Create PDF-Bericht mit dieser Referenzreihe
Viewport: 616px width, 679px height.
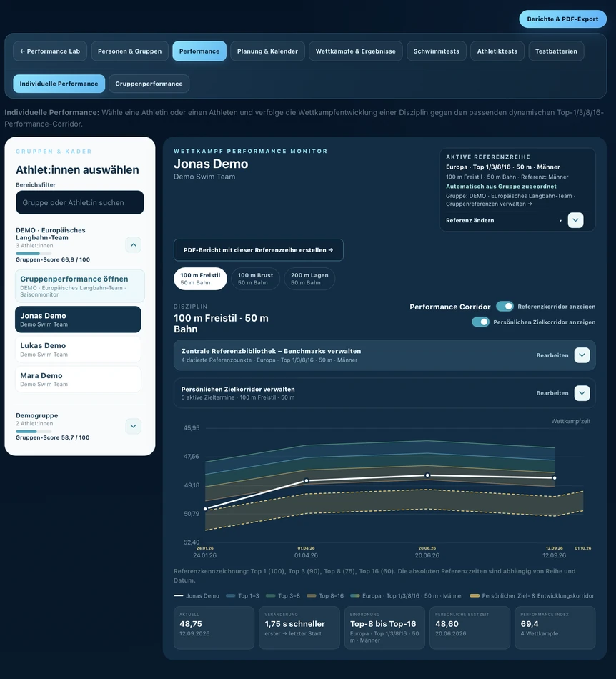point(259,250)
